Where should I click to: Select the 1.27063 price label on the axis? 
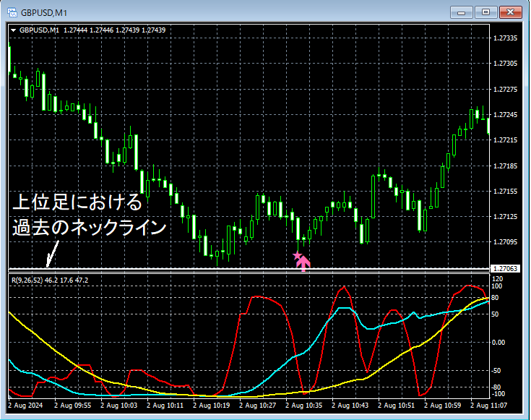(x=505, y=269)
